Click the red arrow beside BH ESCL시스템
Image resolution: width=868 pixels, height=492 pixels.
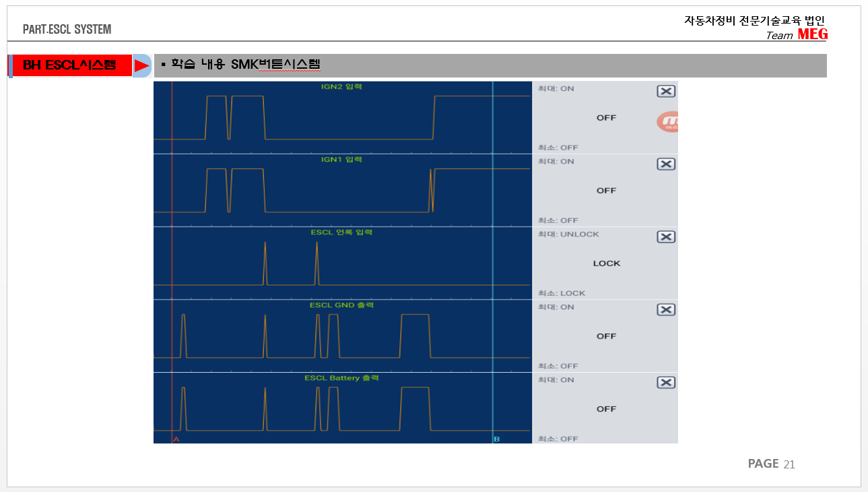(x=141, y=65)
